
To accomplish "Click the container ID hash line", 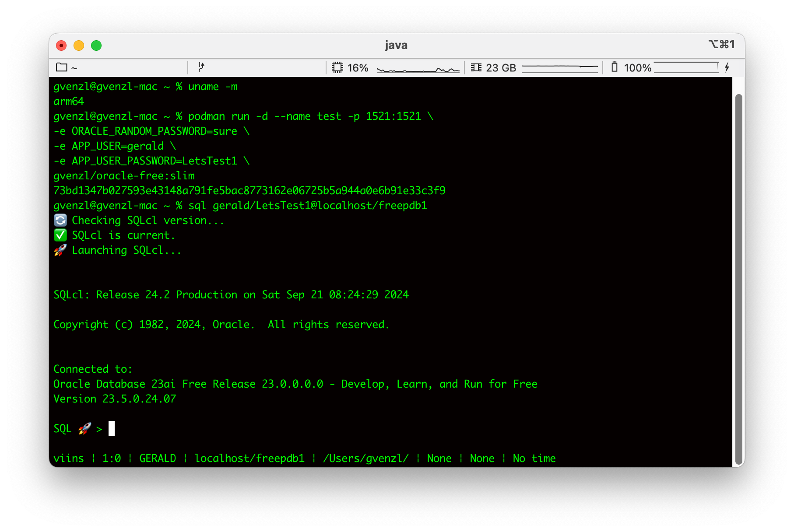I will click(249, 190).
